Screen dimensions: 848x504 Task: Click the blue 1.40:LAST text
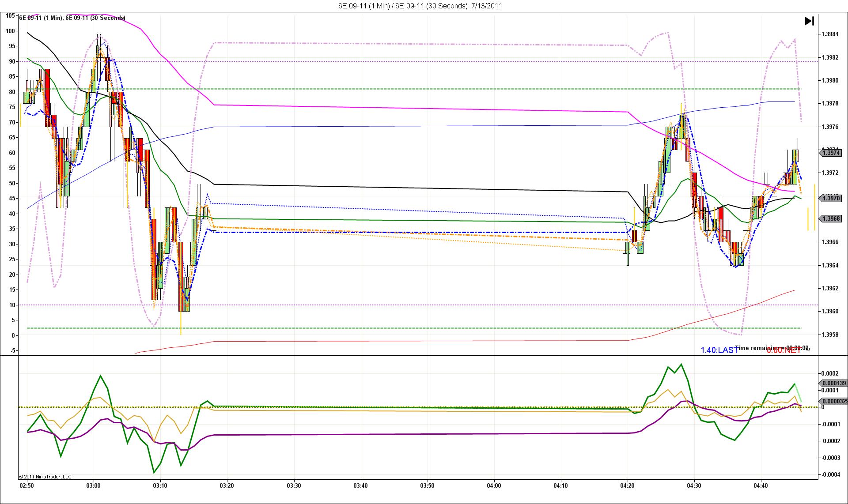click(719, 350)
